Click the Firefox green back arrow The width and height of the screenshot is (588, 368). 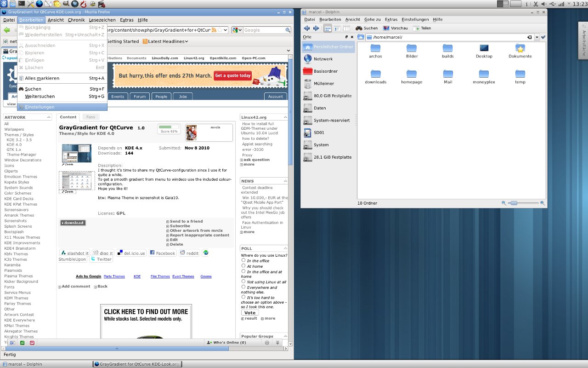click(7, 30)
